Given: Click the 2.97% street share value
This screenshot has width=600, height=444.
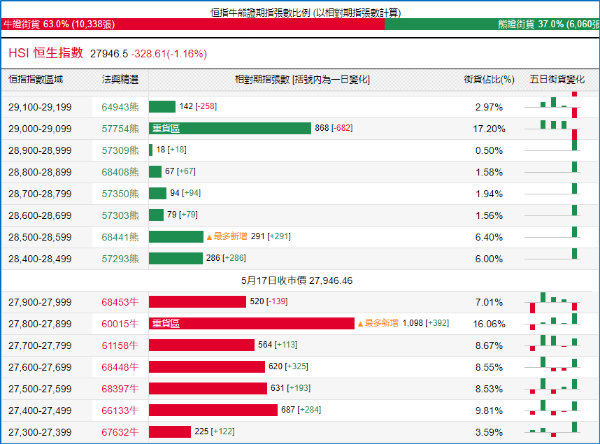Looking at the screenshot, I should pos(489,107).
